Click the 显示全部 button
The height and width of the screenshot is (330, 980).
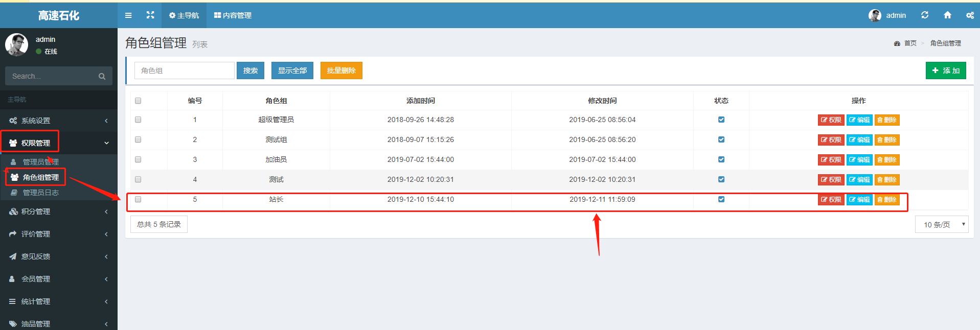coord(292,70)
